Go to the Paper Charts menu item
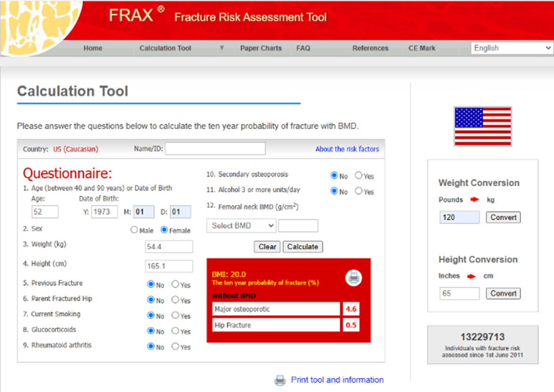The height and width of the screenshot is (392, 554). [x=261, y=48]
